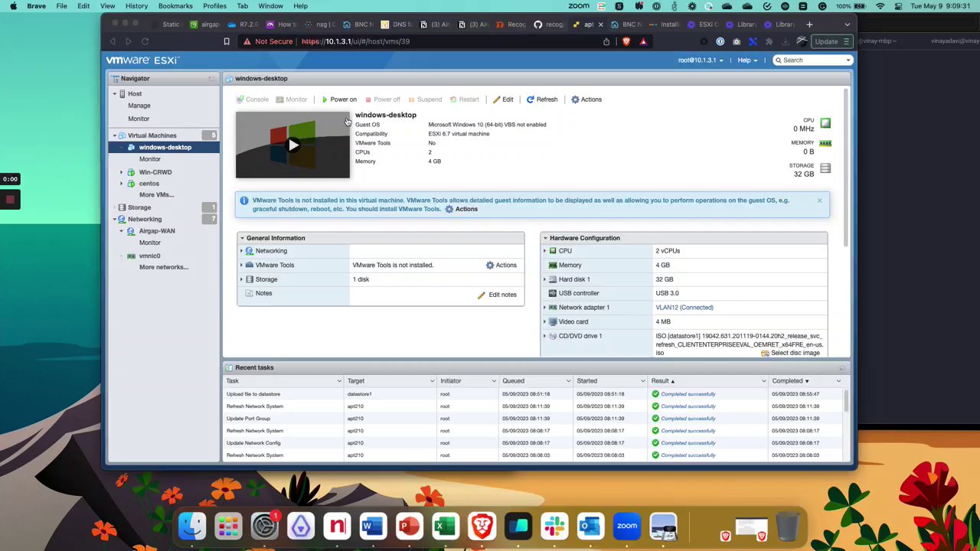Click the info icon in the VMware Tools banner
This screenshot has width=980, height=551.
coord(244,201)
